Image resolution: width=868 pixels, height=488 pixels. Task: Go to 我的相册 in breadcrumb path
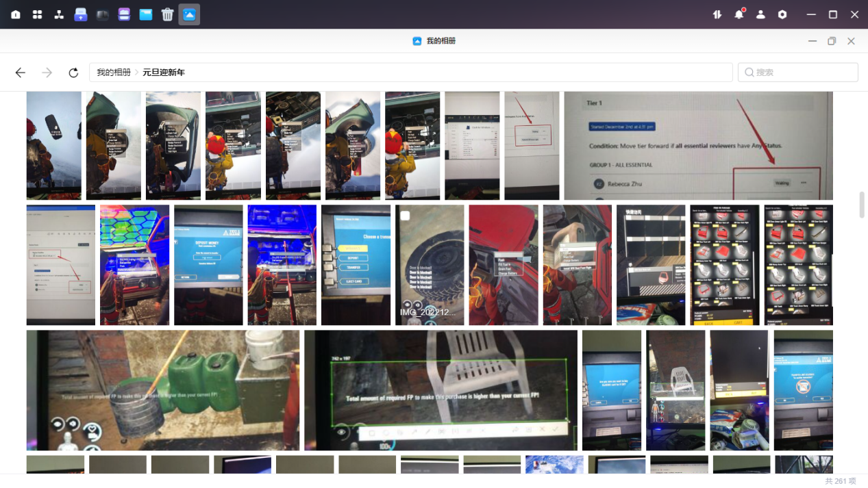tap(114, 73)
